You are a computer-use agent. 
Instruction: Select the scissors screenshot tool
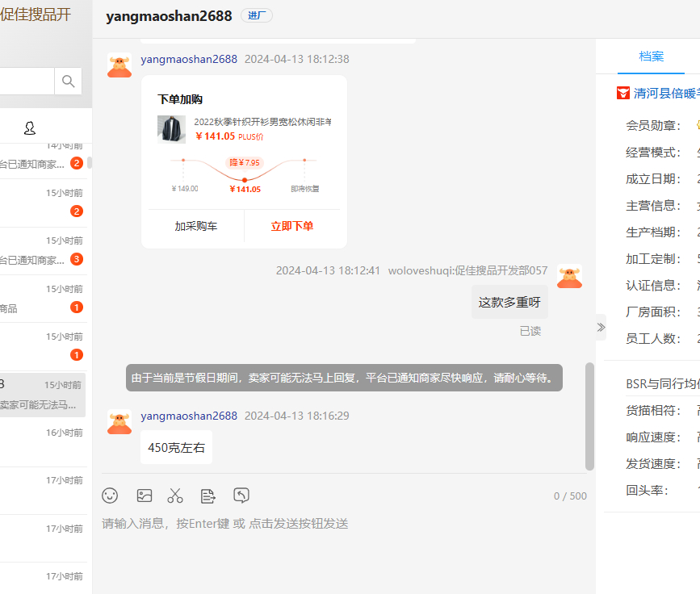(x=175, y=496)
